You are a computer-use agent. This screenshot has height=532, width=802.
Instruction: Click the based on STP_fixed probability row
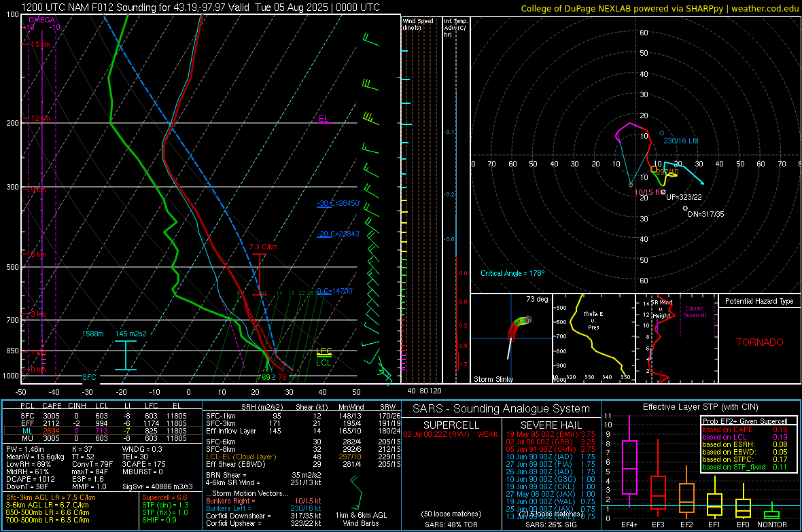[745, 467]
